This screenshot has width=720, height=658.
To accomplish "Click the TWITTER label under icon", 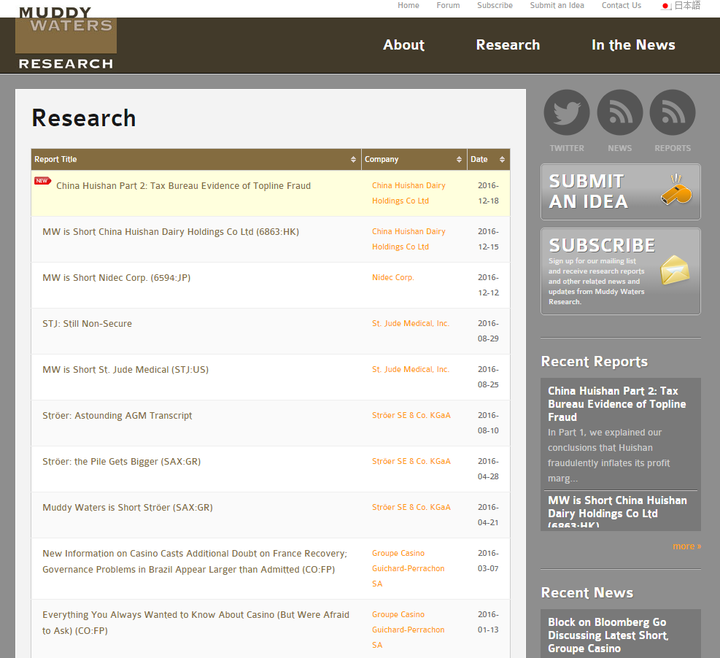I will click(x=567, y=148).
